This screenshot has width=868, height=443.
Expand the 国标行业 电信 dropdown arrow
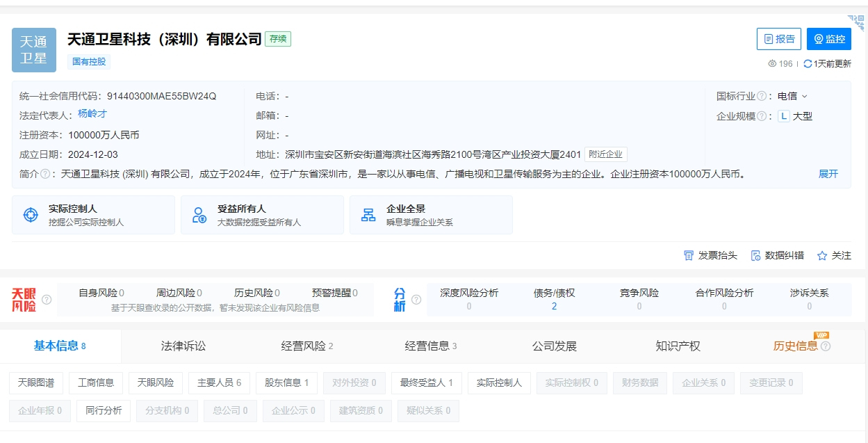pyautogui.click(x=805, y=97)
